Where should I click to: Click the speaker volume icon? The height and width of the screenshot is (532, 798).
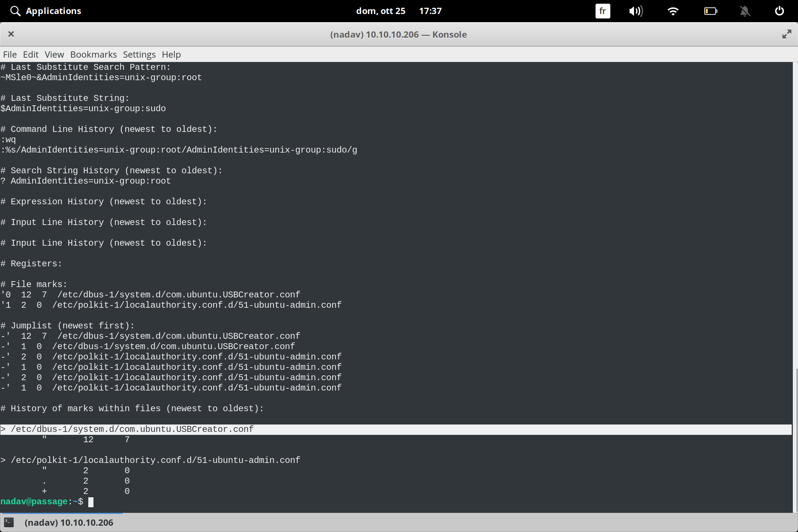[636, 11]
